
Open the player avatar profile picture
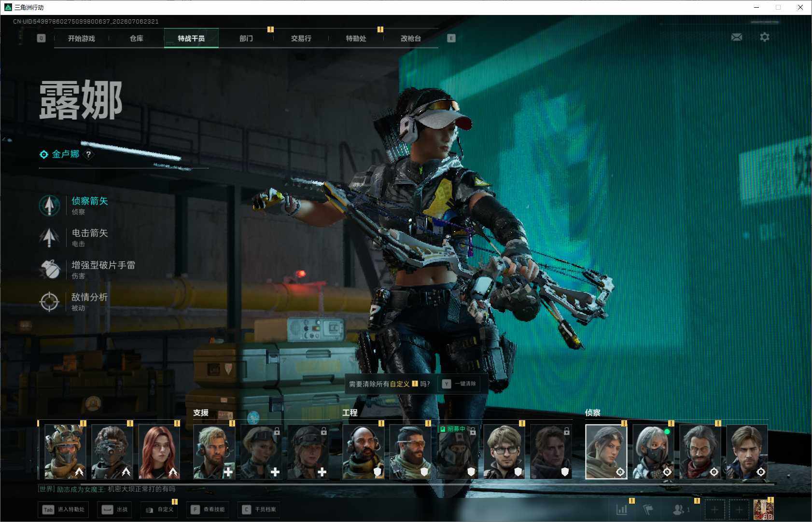coord(763,510)
